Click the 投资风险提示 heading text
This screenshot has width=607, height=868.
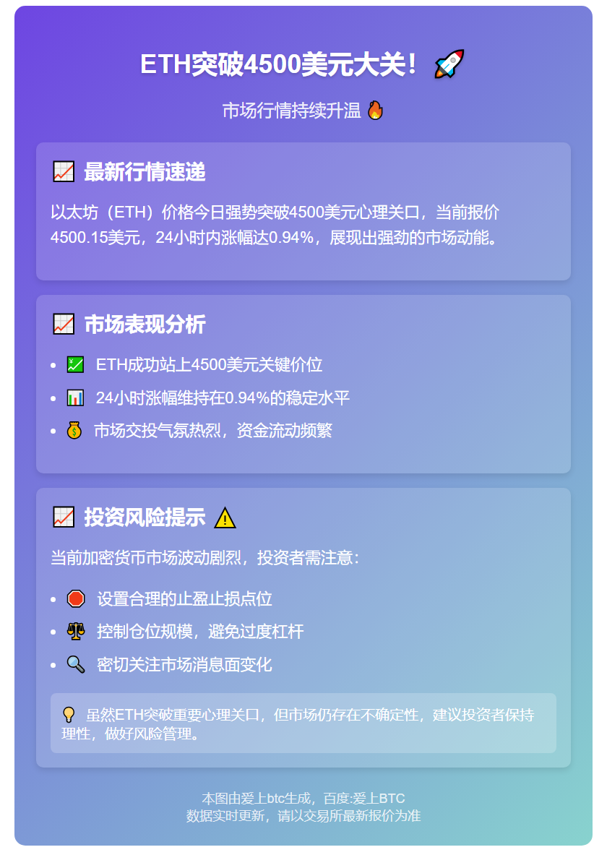145,517
